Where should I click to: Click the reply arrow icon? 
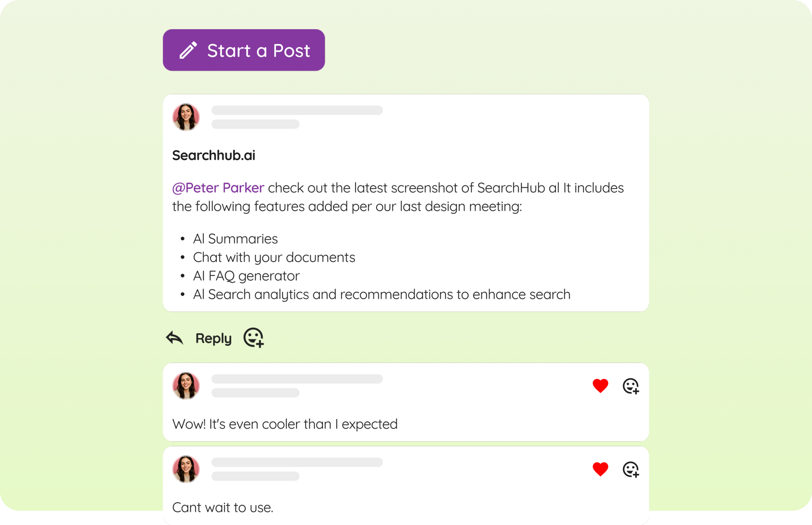click(x=174, y=338)
